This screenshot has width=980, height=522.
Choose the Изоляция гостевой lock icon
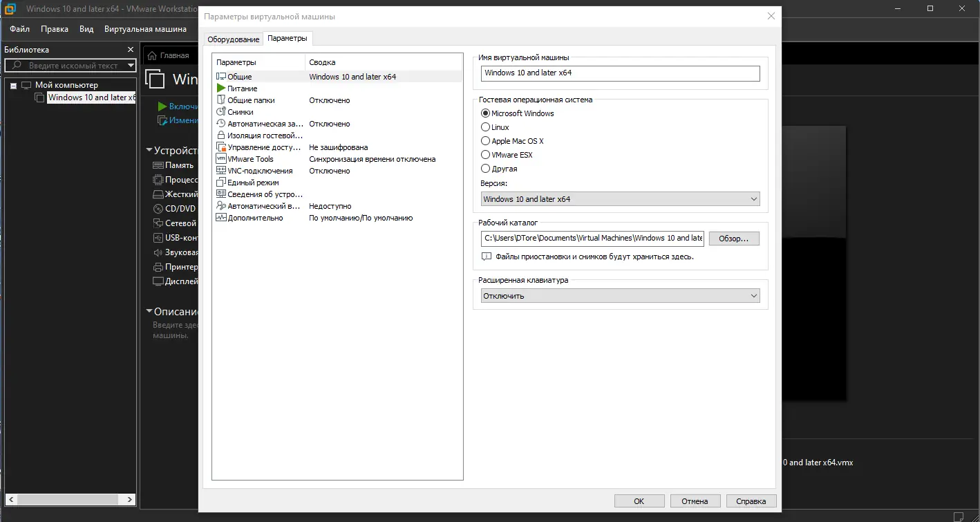tap(221, 136)
